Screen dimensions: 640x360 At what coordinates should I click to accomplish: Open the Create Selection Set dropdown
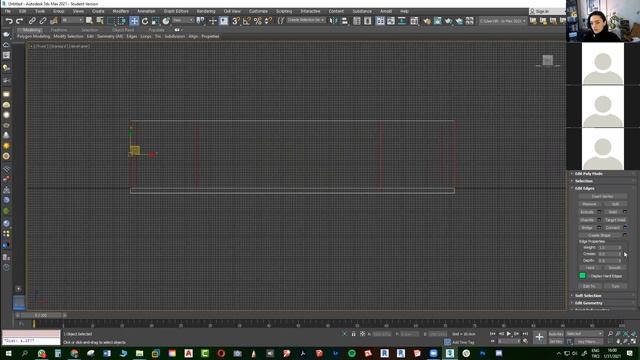306,20
